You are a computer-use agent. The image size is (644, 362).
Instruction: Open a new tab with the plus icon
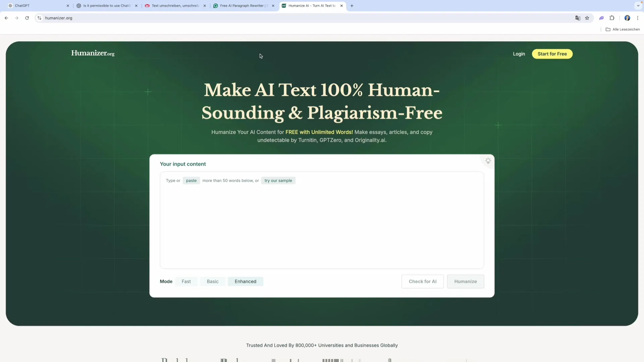tap(352, 6)
